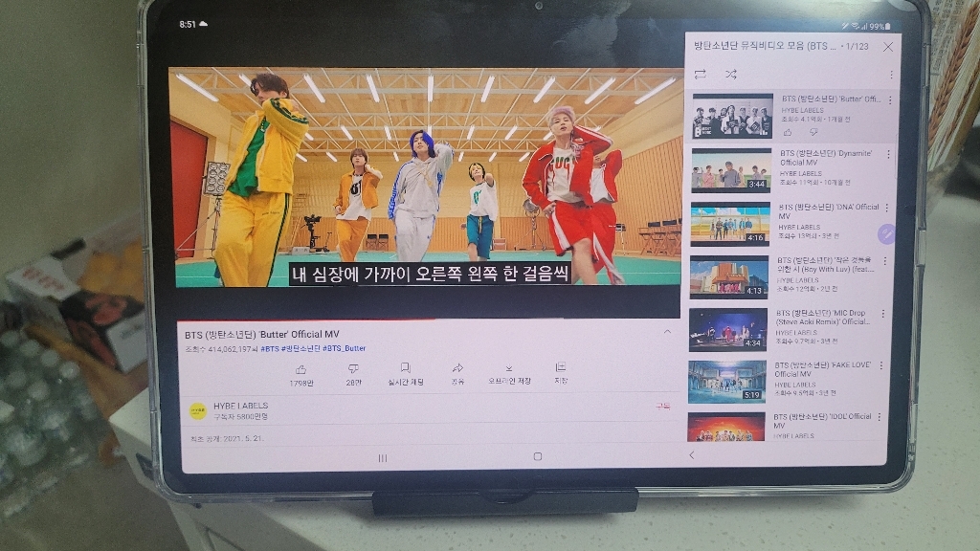Image resolution: width=980 pixels, height=551 pixels.
Task: Open more options for 'IDOL' playlist item
Action: pyautogui.click(x=880, y=417)
